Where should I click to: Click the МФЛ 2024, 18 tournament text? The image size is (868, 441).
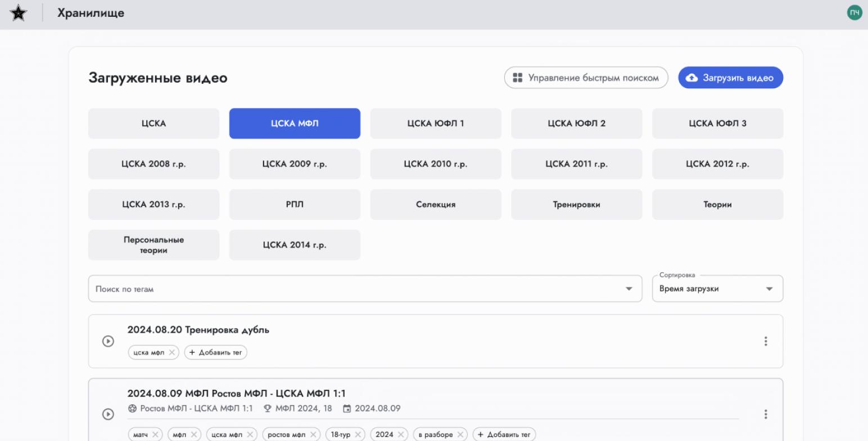click(304, 408)
